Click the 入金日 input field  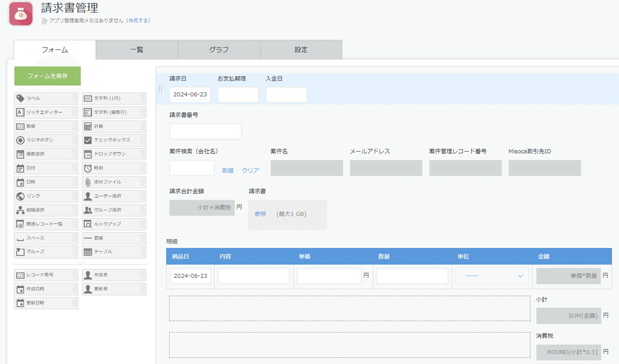(x=286, y=95)
